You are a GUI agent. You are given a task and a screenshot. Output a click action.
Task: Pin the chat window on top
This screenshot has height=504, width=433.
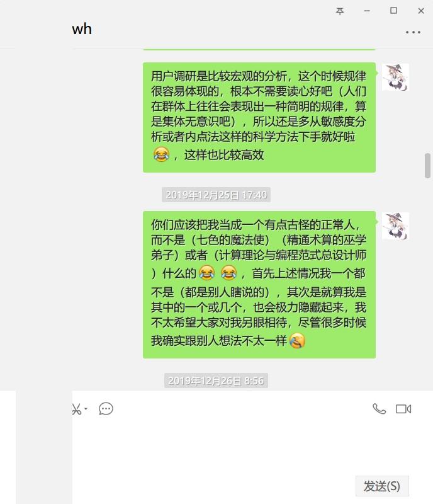[339, 11]
